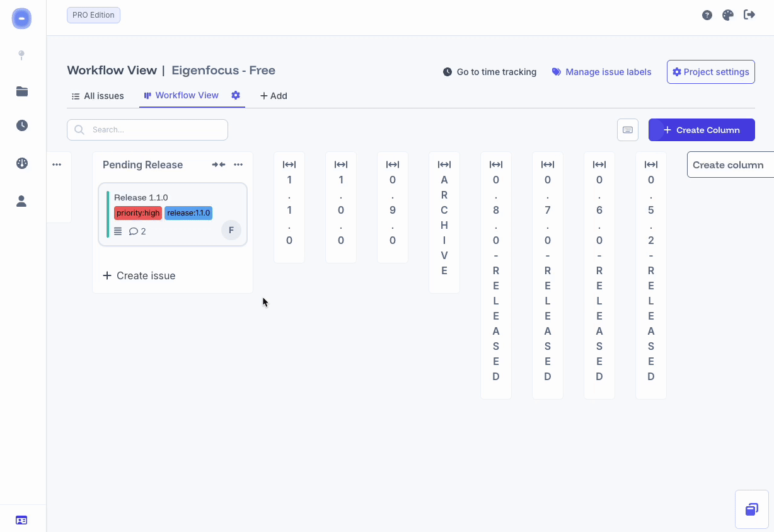This screenshot has height=532, width=774.
Task: Open the time tracking clock icon in sidebar
Action: 21,125
